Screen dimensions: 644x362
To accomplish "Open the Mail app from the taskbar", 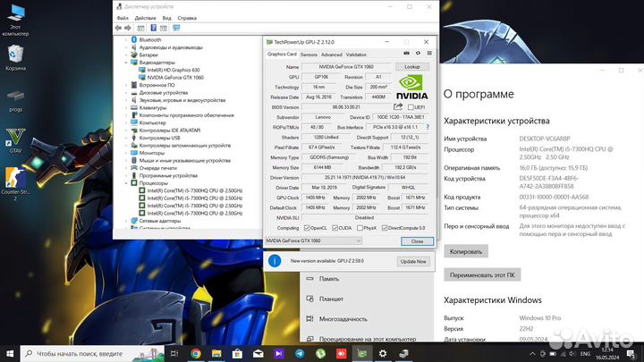I will point(258,353).
